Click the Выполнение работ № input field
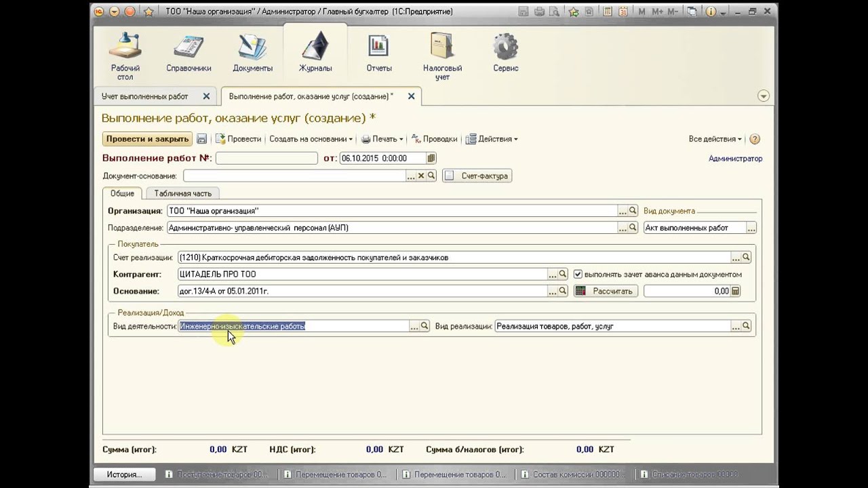This screenshot has height=488, width=868. pos(266,158)
